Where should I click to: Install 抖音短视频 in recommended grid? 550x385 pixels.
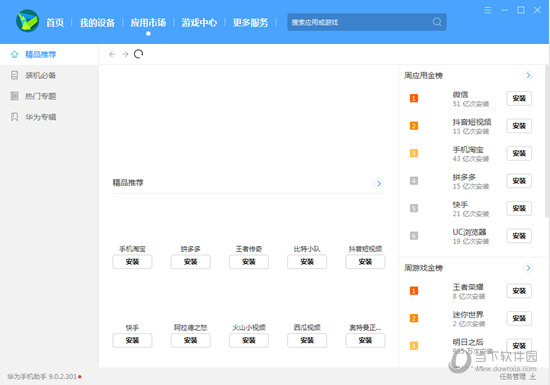pyautogui.click(x=365, y=262)
